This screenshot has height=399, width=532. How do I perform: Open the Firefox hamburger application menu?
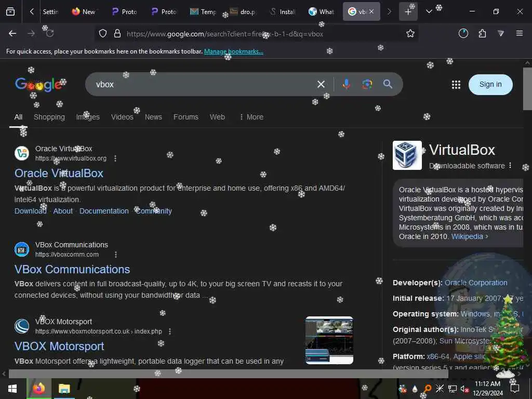(x=520, y=33)
